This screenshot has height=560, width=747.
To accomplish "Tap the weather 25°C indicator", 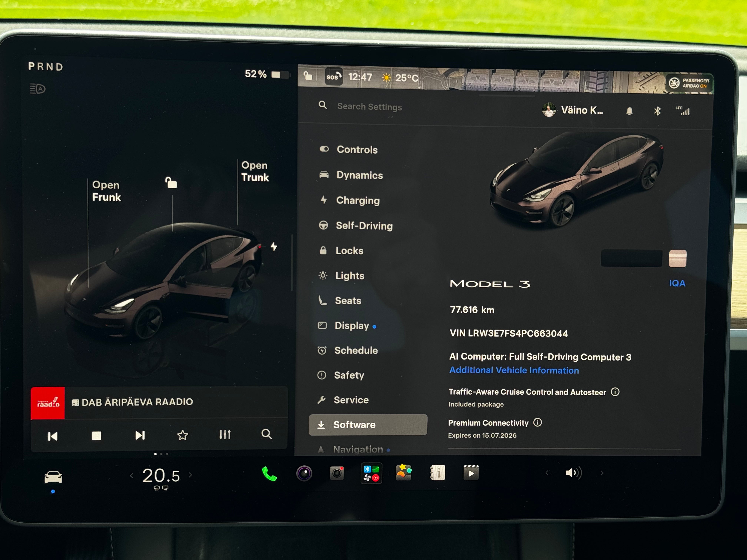I will pyautogui.click(x=400, y=78).
